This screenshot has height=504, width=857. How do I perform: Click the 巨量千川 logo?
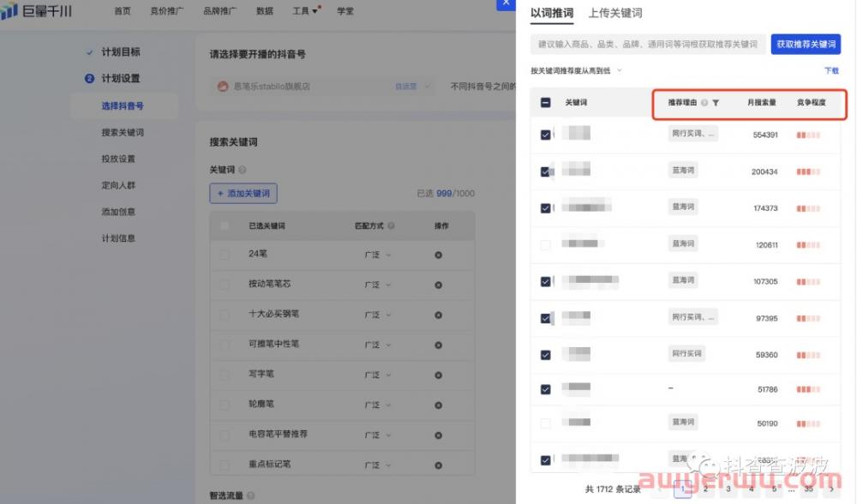tap(36, 11)
